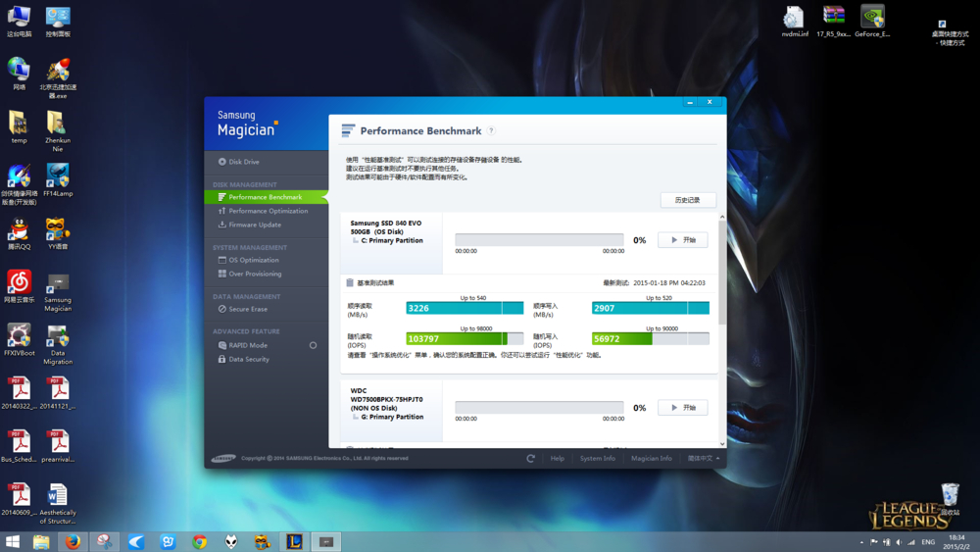This screenshot has height=552, width=980.
Task: Select Bus_Sched PDF file icon
Action: tap(19, 446)
